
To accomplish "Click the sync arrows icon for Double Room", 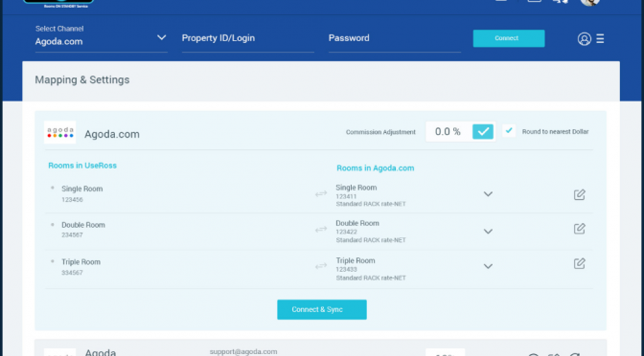I will pyautogui.click(x=321, y=230).
